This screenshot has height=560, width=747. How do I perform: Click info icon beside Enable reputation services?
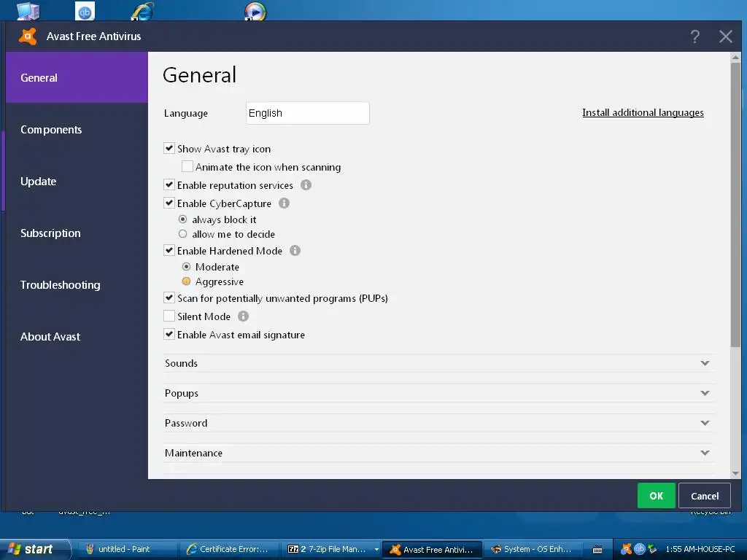pyautogui.click(x=306, y=184)
